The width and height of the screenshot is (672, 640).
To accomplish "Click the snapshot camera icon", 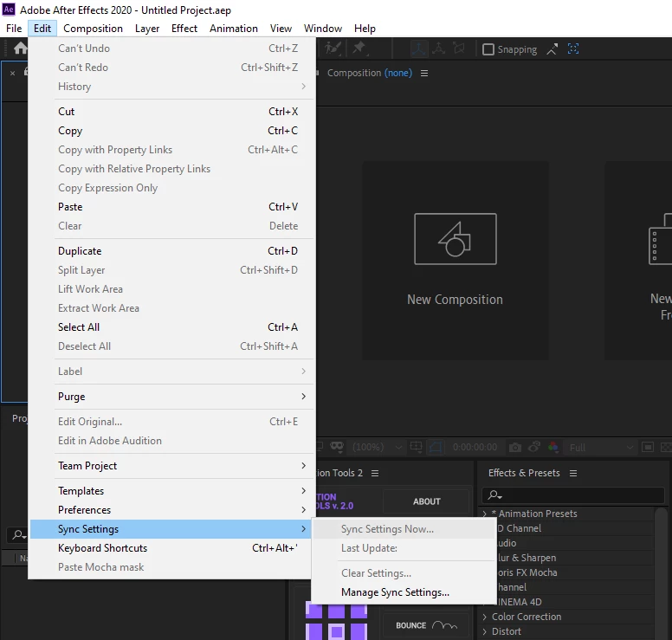I will point(514,448).
